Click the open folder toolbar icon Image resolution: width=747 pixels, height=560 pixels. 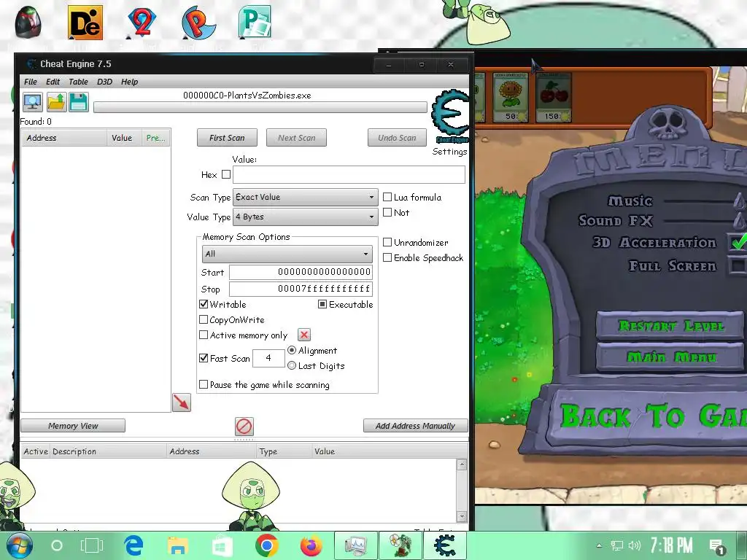[56, 102]
